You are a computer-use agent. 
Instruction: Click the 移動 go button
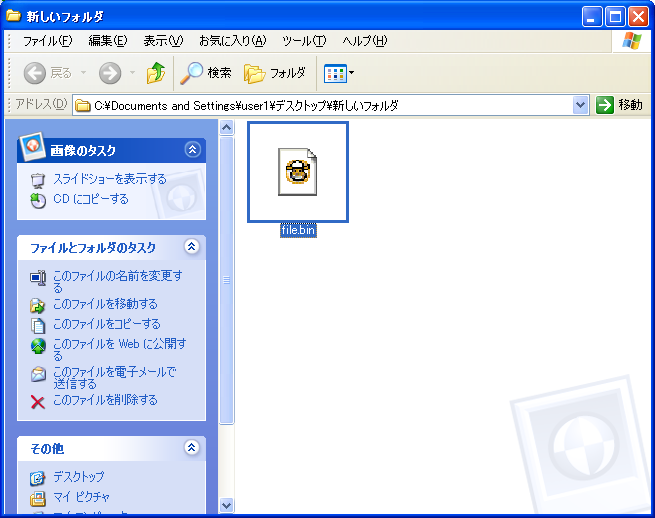(x=619, y=105)
